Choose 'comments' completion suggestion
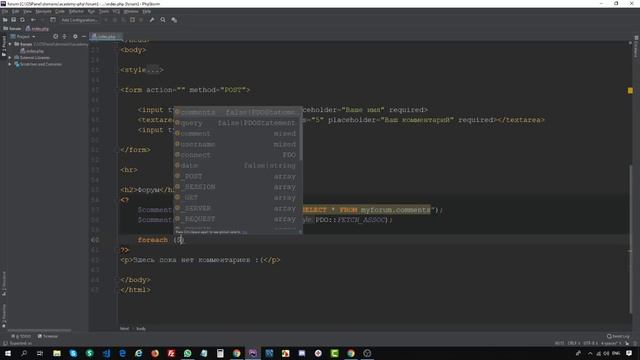This screenshot has height=360, width=640. (x=236, y=112)
